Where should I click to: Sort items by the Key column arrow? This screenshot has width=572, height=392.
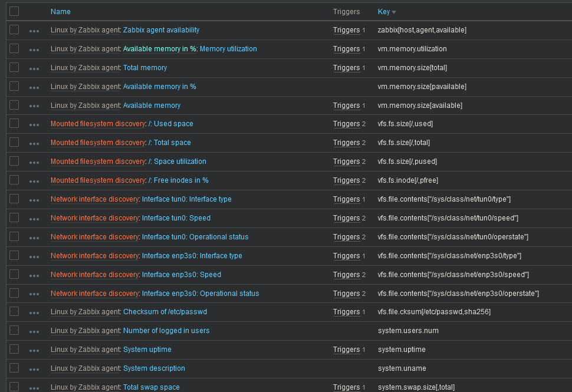tap(394, 12)
